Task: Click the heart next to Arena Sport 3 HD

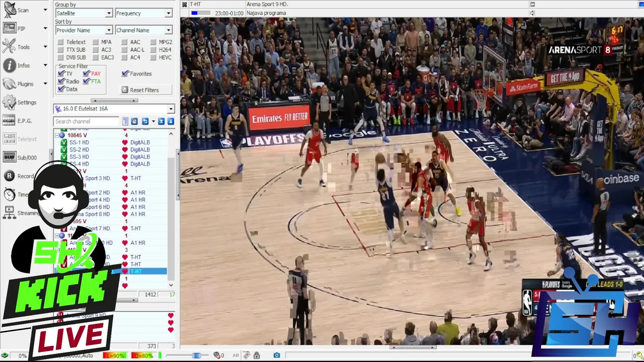Action: pos(125,178)
